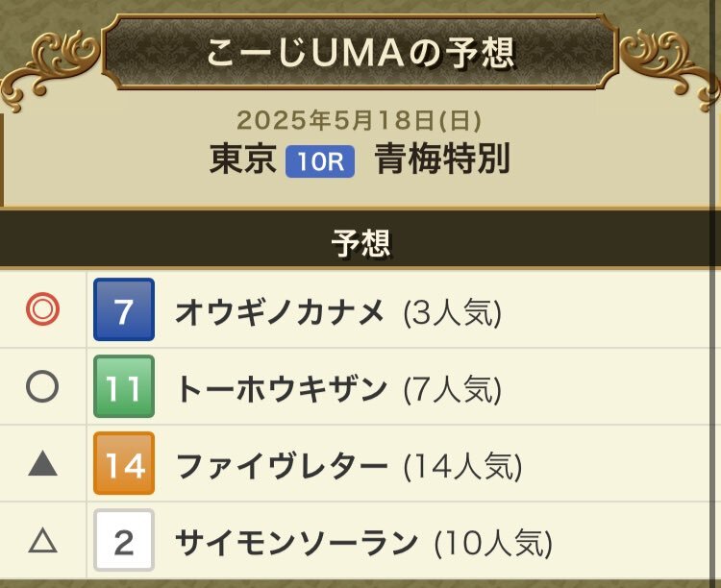Open horse トーホウキザン entry
Screen dimensions: 721x588
(282, 389)
